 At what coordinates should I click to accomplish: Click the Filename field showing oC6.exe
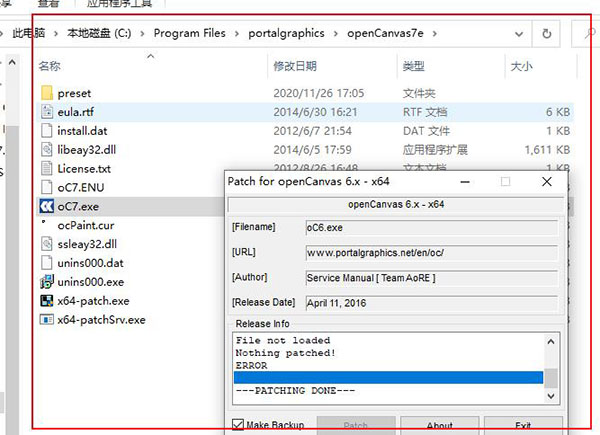[x=430, y=227]
